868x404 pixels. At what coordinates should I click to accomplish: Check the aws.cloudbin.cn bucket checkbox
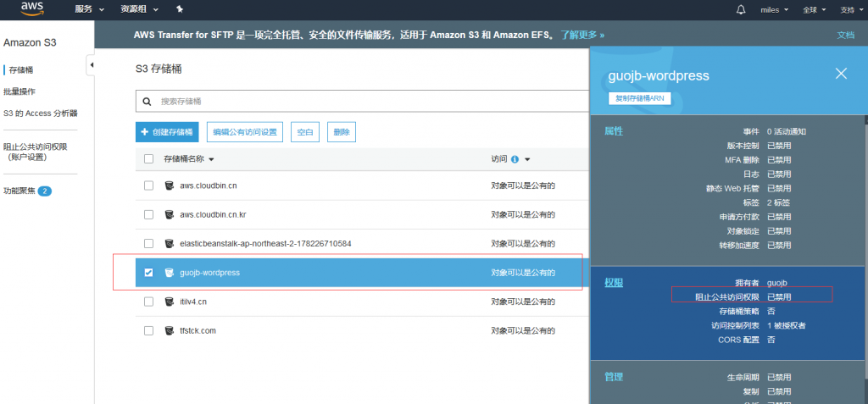(148, 185)
